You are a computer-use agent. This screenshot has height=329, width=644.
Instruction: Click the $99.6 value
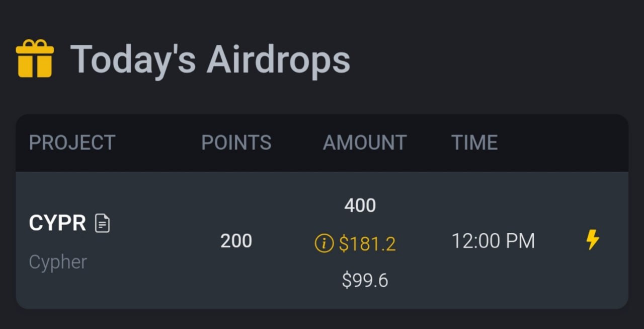(365, 280)
